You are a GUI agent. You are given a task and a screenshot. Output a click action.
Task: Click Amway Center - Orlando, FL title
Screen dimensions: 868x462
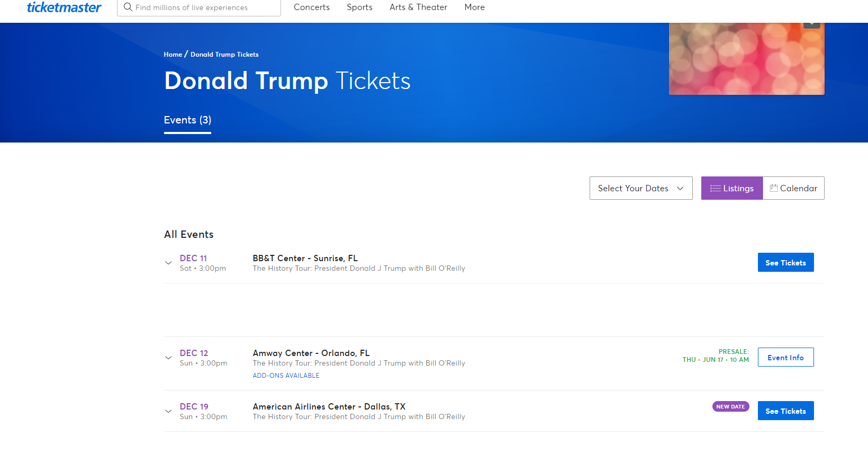click(311, 353)
